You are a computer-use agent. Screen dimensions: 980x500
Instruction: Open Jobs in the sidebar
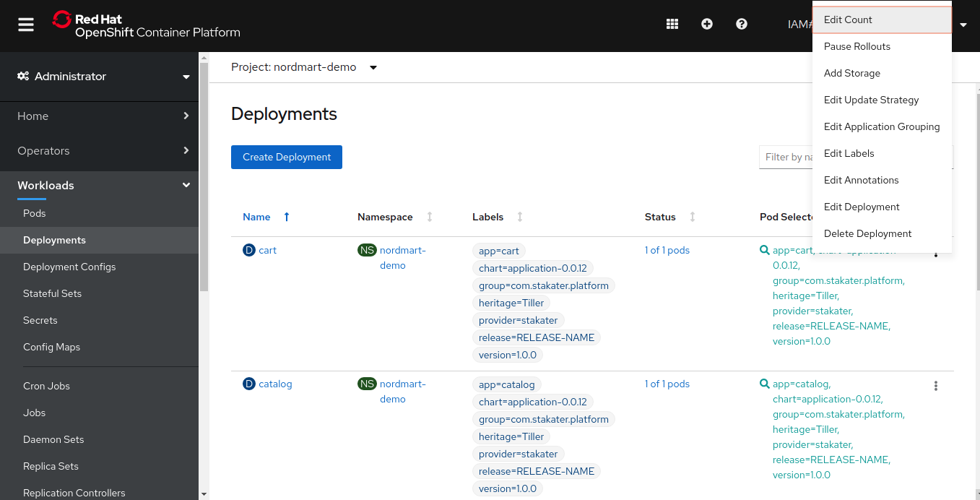(99, 413)
